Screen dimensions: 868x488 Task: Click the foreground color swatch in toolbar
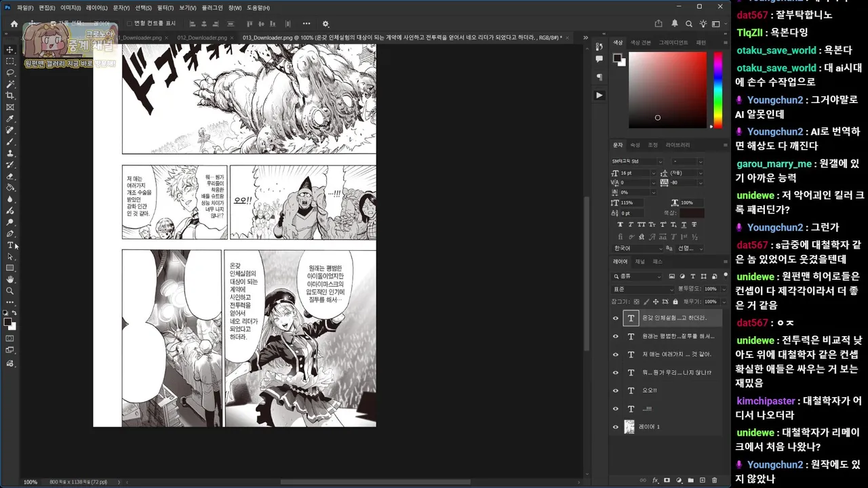[8, 323]
